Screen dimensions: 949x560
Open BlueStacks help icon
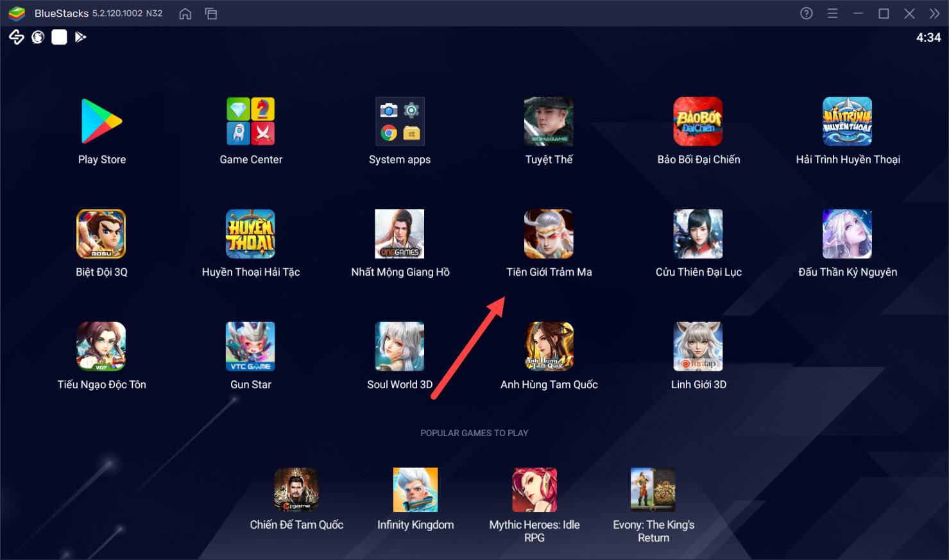[807, 13]
